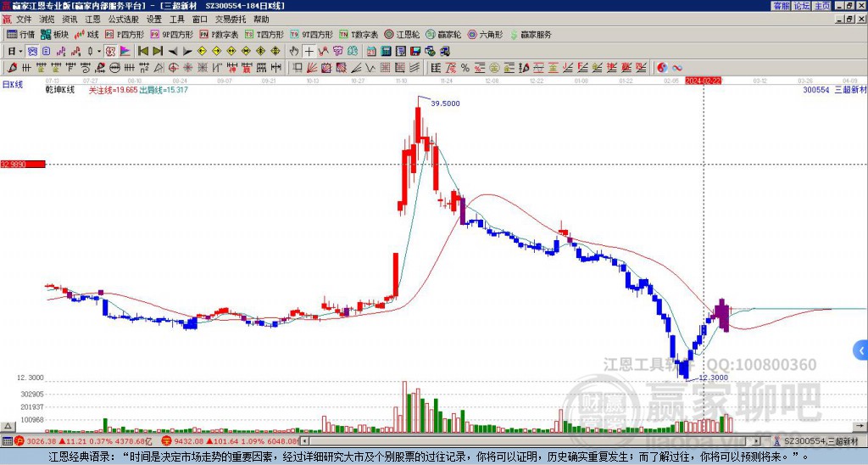868x465 pixels.
Task: Open the 9T四方形 tool
Action: pos(312,34)
